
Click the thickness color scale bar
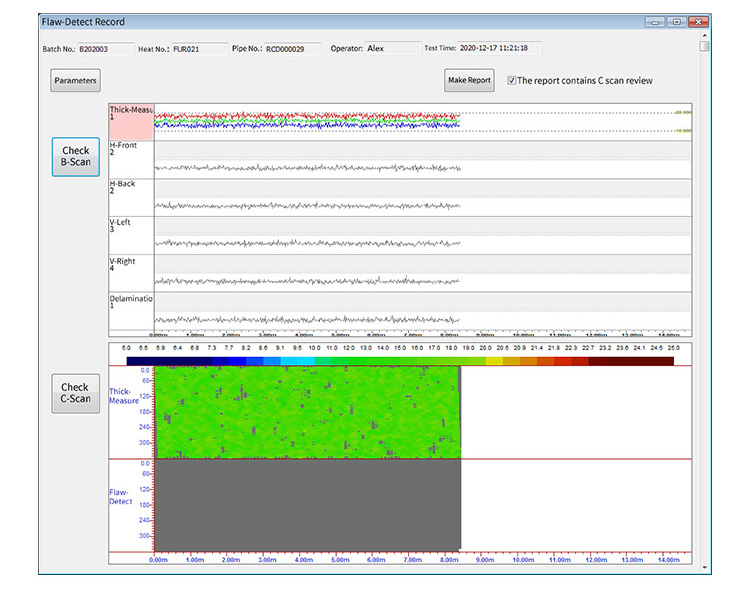click(400, 360)
